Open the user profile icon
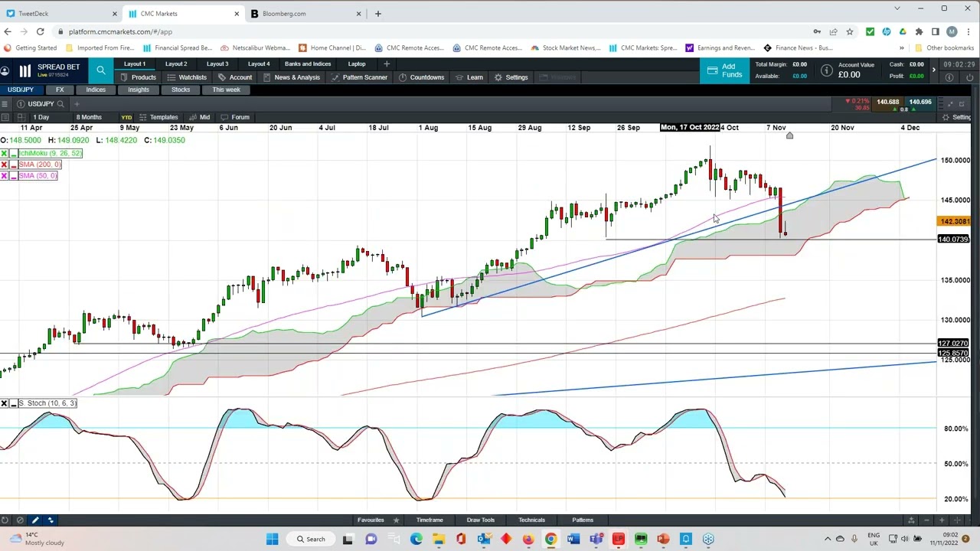The height and width of the screenshot is (551, 980). pyautogui.click(x=5, y=70)
